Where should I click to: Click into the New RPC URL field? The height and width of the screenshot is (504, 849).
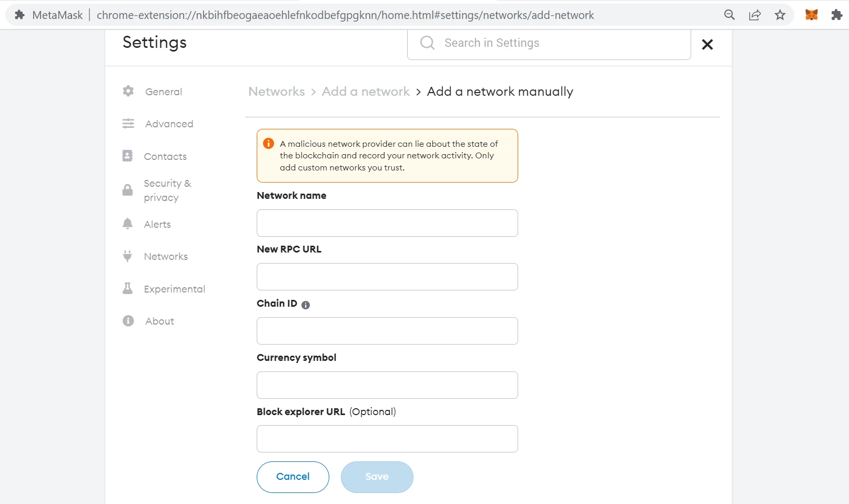coord(387,277)
